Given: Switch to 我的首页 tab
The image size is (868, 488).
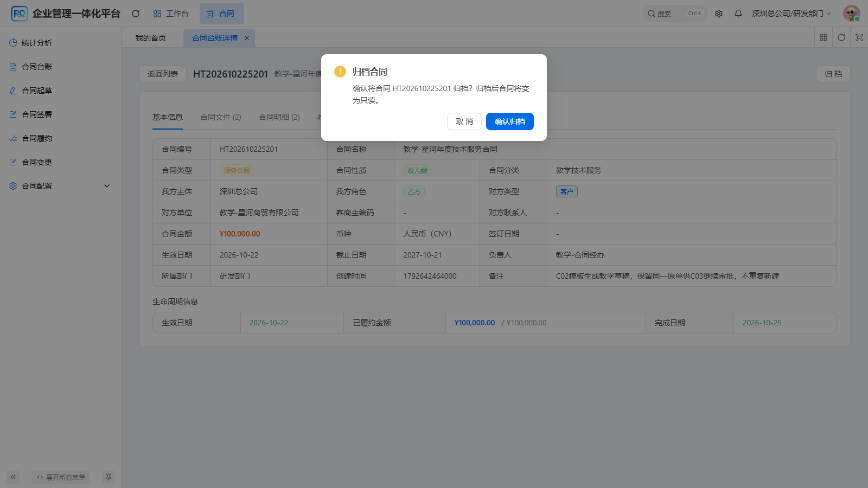Looking at the screenshot, I should pos(151,38).
